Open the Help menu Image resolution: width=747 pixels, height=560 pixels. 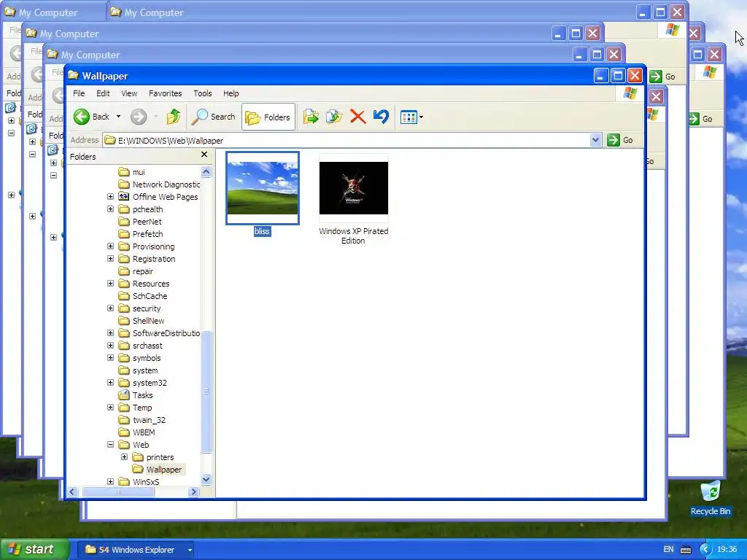pos(231,93)
